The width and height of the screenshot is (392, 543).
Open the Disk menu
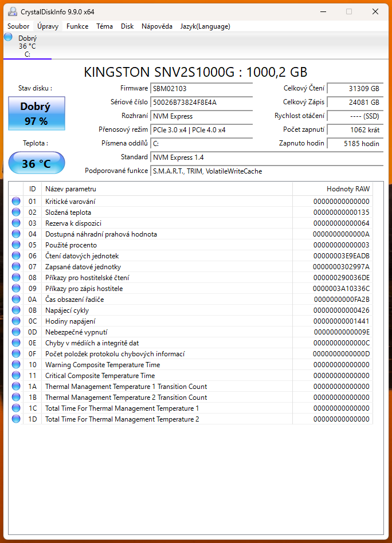(x=127, y=26)
